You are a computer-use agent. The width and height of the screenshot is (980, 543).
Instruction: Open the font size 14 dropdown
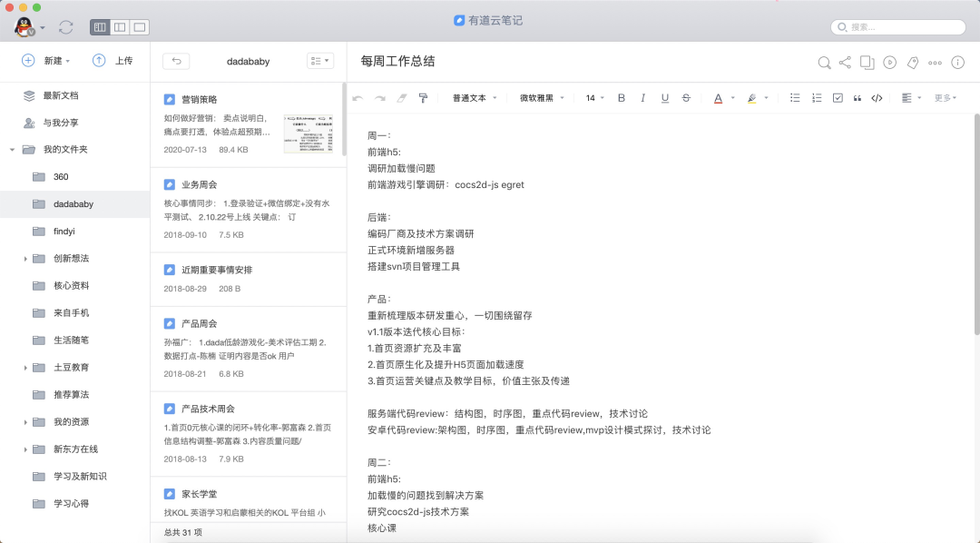coord(595,97)
